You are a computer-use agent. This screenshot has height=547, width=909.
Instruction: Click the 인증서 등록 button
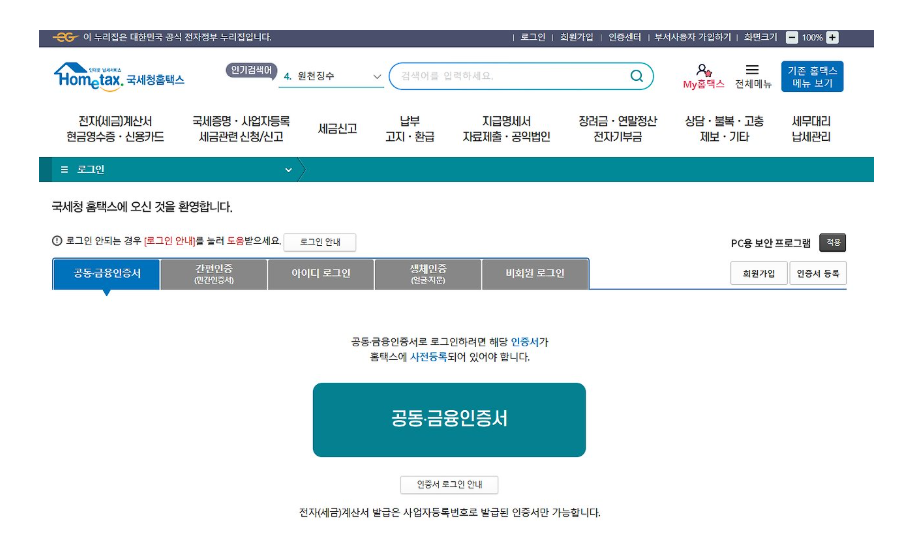(x=818, y=274)
